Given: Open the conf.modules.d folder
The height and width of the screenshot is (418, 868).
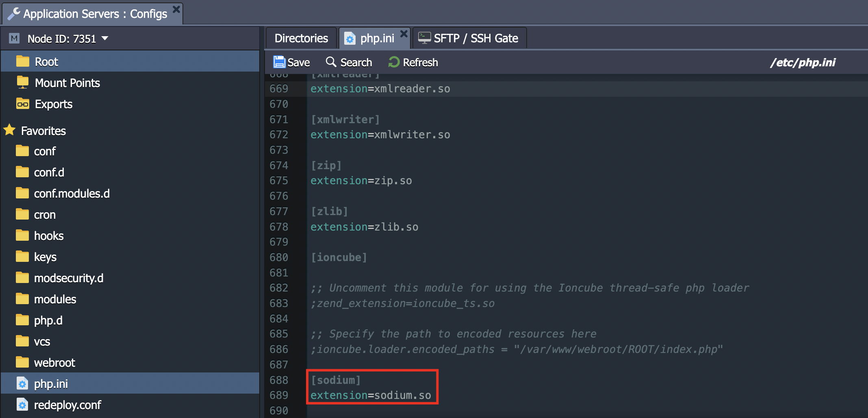Looking at the screenshot, I should (72, 194).
